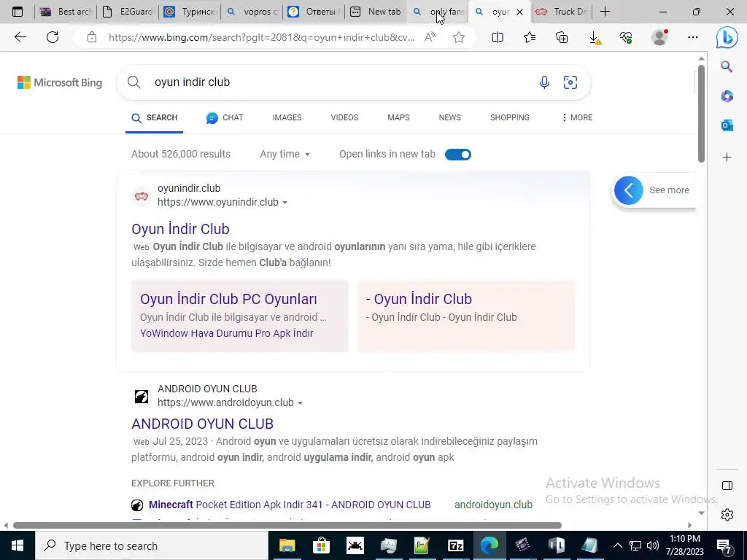Viewport: 747px width, 560px height.
Task: Go back to the previous page
Action: (20, 37)
